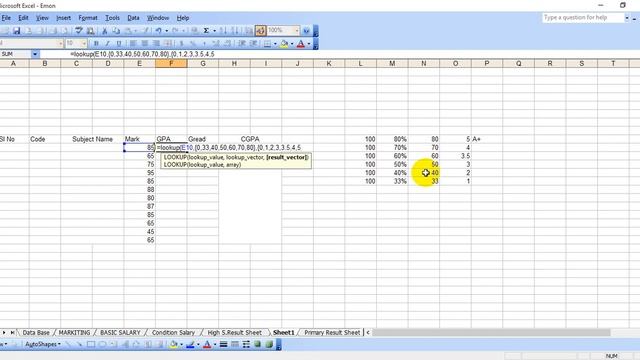640x360 pixels.
Task: Click the Drawing toolbar toggle icon
Action: point(260,31)
